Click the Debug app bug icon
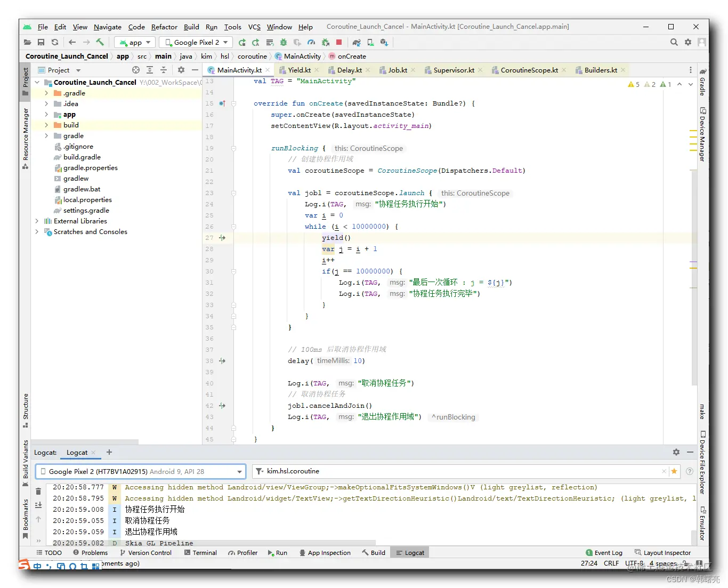 tap(284, 42)
